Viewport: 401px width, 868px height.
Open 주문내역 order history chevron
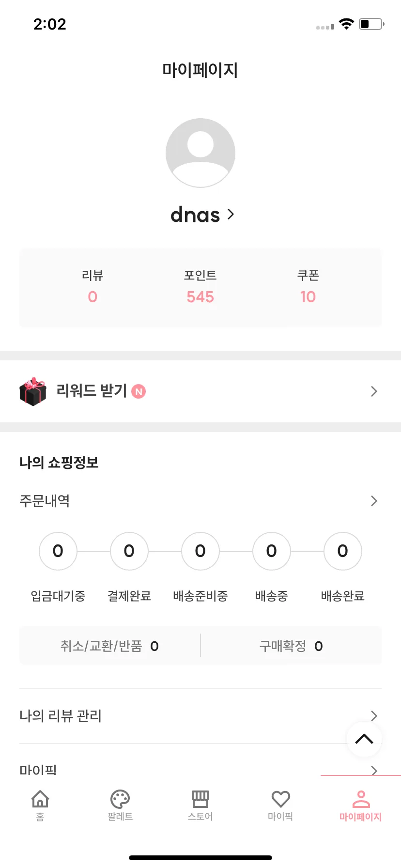374,501
